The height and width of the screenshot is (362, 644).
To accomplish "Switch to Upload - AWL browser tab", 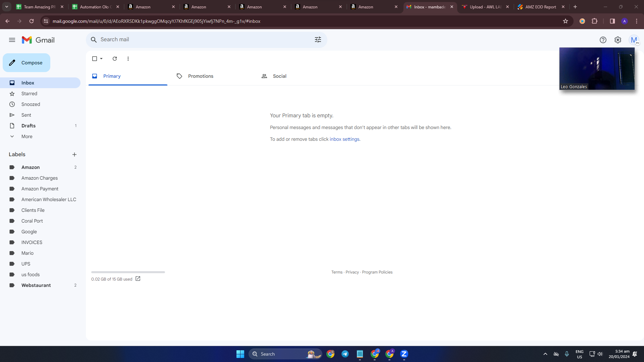I will pos(485,7).
